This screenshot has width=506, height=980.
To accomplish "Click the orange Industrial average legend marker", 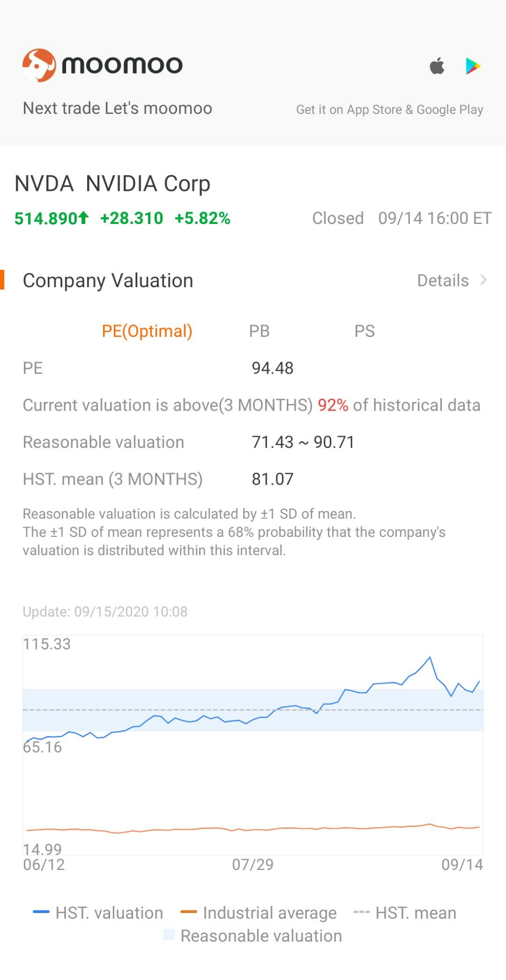I will pos(189,912).
